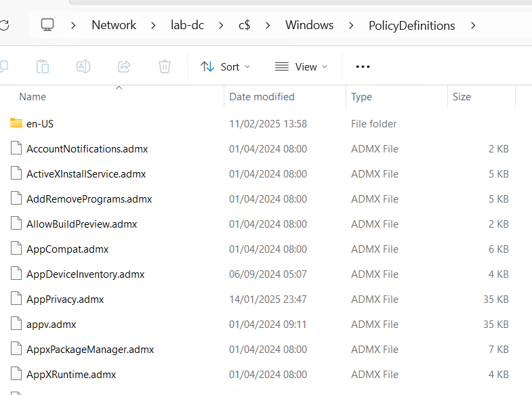Sort by the Date modified column header

coord(262,97)
